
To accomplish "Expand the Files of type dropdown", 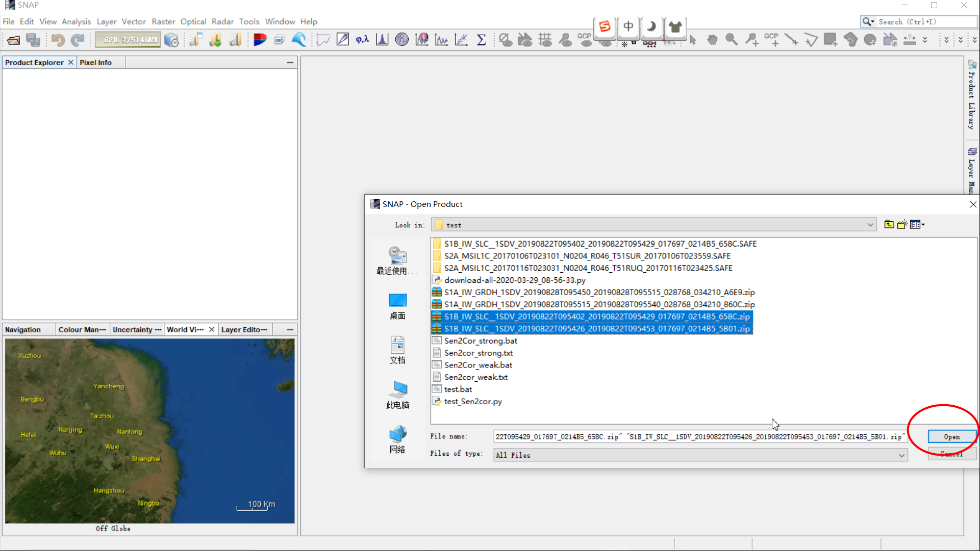I will (902, 455).
